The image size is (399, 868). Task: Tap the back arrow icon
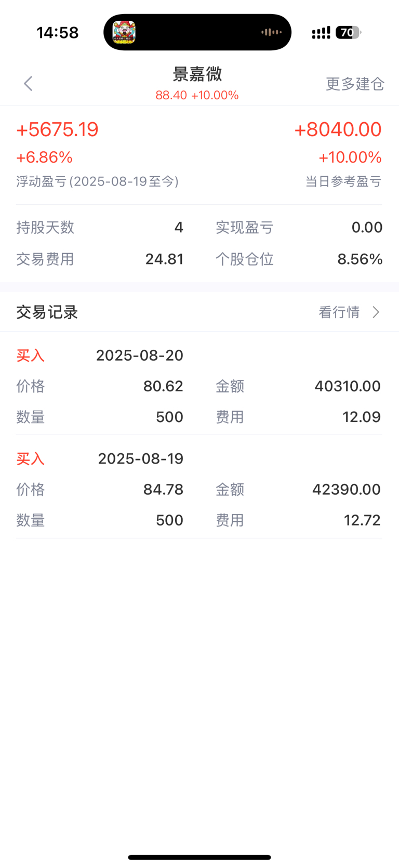28,83
